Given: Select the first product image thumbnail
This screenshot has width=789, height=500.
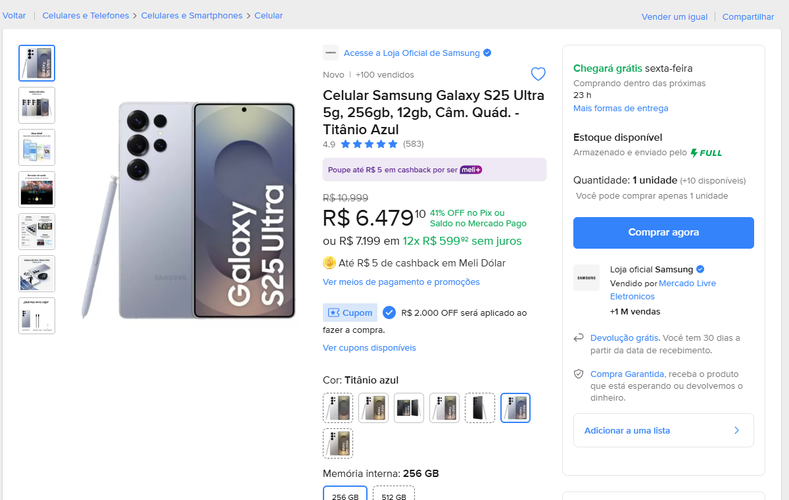Looking at the screenshot, I should (x=37, y=63).
